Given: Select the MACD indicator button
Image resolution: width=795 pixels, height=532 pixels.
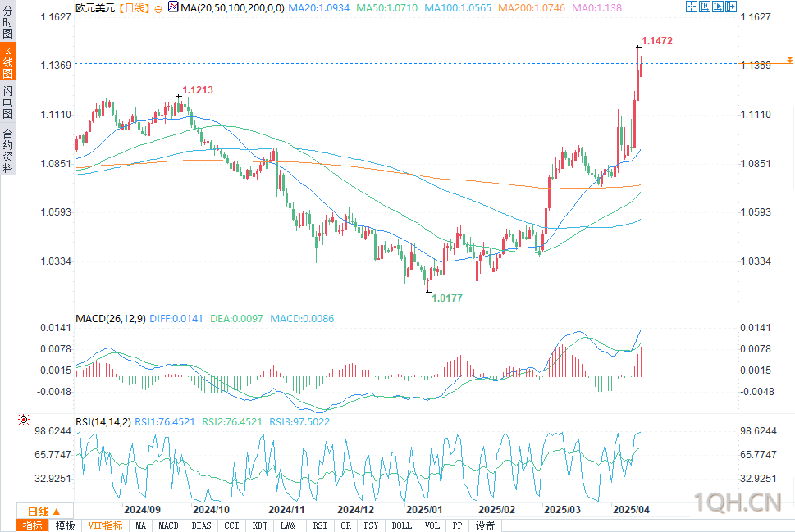Looking at the screenshot, I should pos(168,525).
